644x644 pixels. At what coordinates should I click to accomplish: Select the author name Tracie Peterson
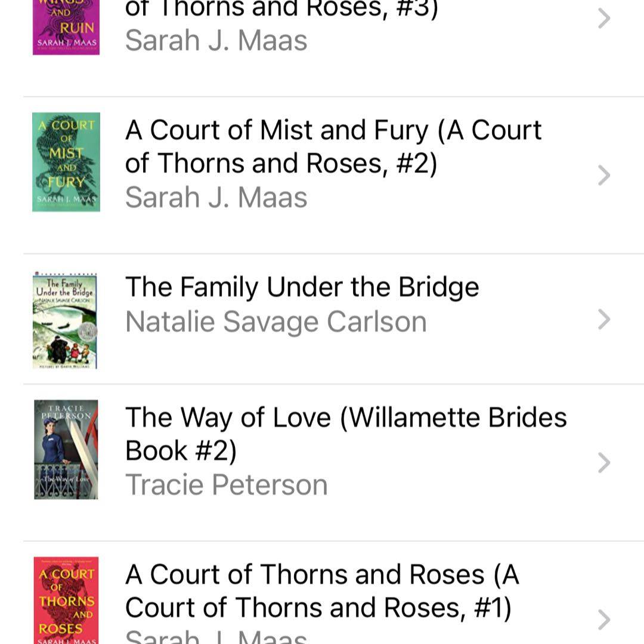point(227,485)
